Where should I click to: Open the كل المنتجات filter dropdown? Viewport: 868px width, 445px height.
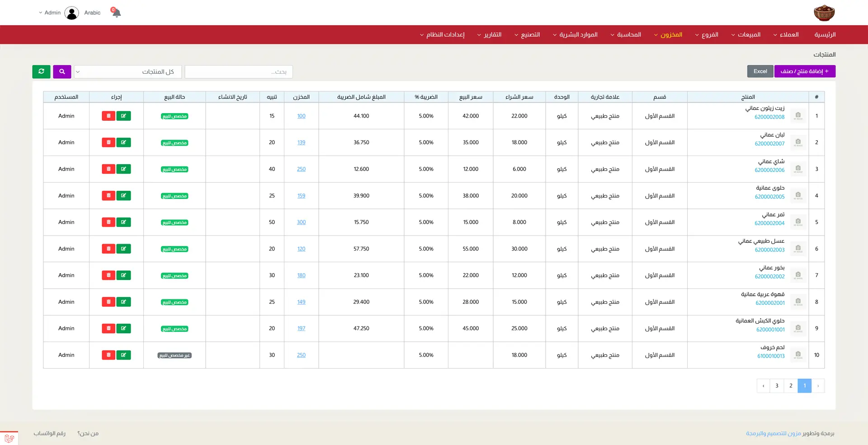pyautogui.click(x=128, y=72)
